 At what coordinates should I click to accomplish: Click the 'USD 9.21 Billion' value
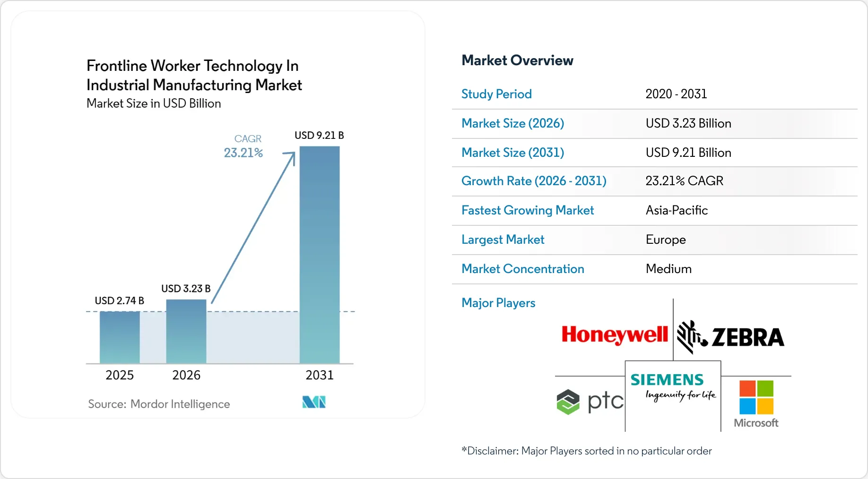click(688, 153)
